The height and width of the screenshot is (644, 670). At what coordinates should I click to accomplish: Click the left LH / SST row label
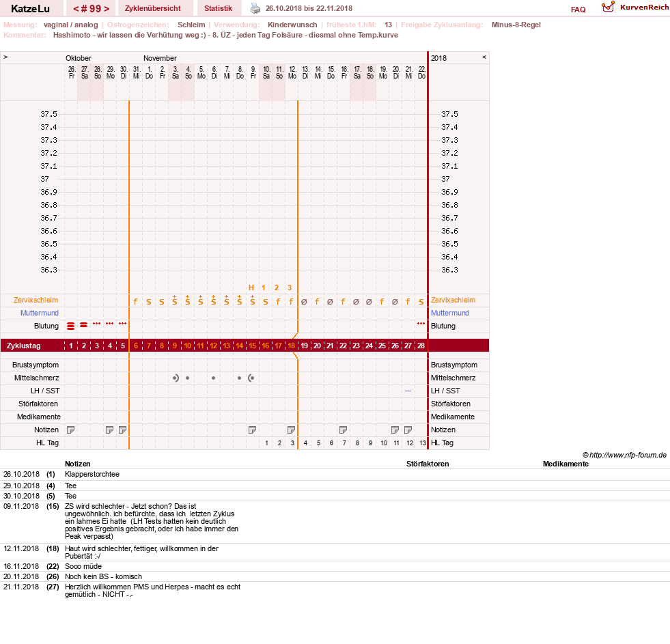click(45, 391)
